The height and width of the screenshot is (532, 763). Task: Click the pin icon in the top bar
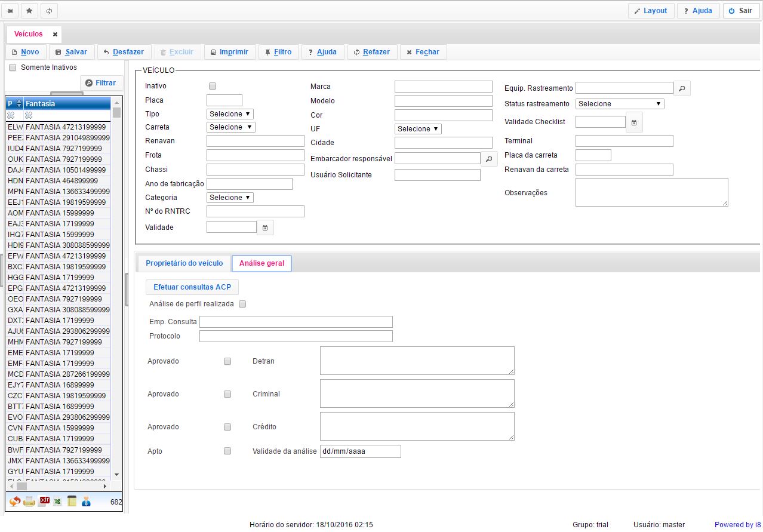(10, 11)
